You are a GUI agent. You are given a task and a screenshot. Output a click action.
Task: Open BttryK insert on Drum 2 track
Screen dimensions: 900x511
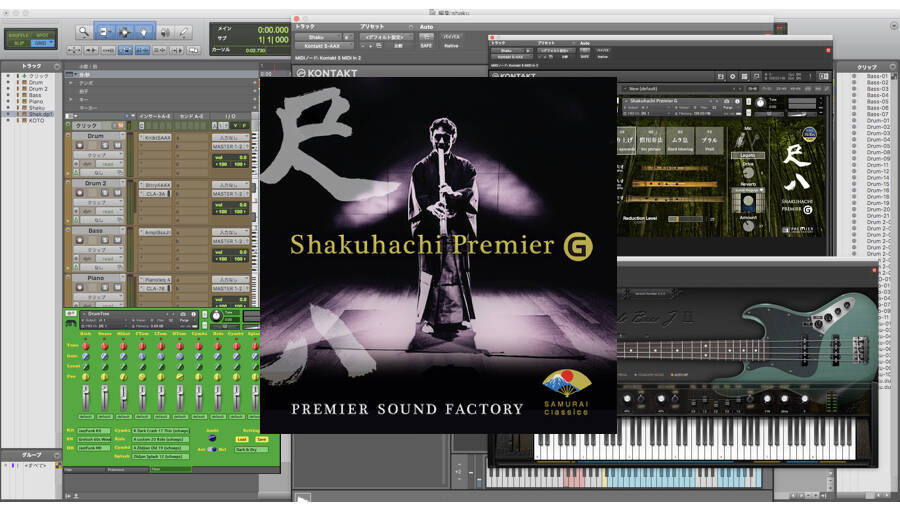155,185
